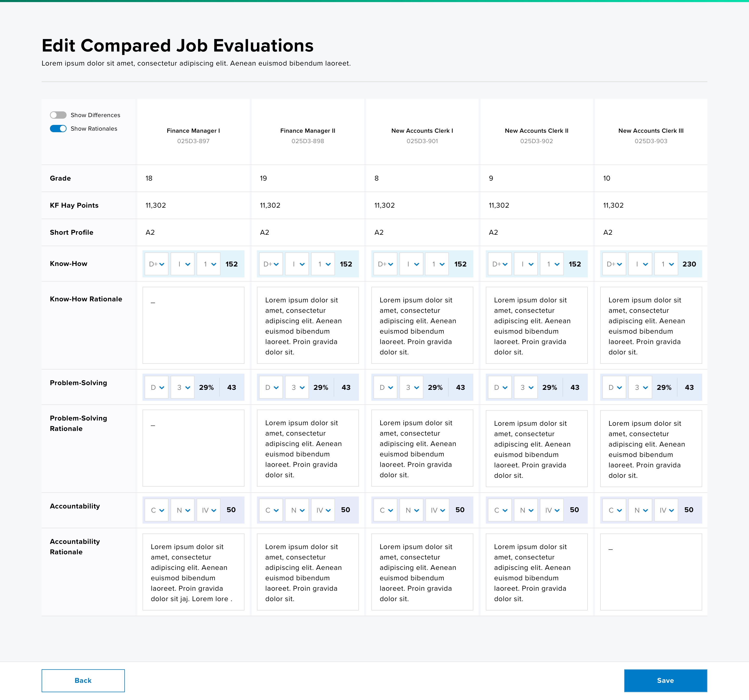Screen dimensions: 749x700
Task: Expand Finance Manager II Know-How 'I' dropdown
Action: coord(297,264)
